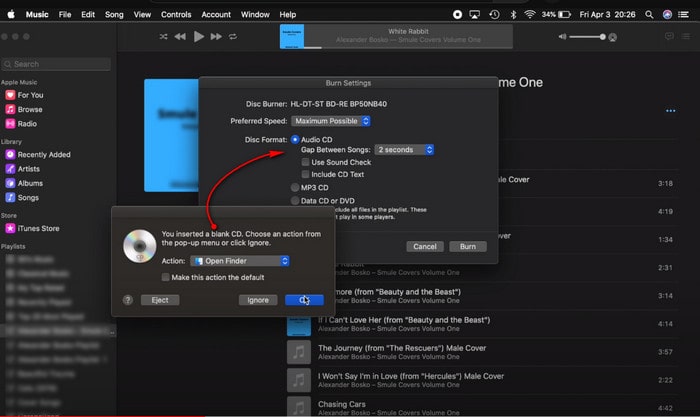
Task: Click the large blue album cover
Action: point(171,135)
